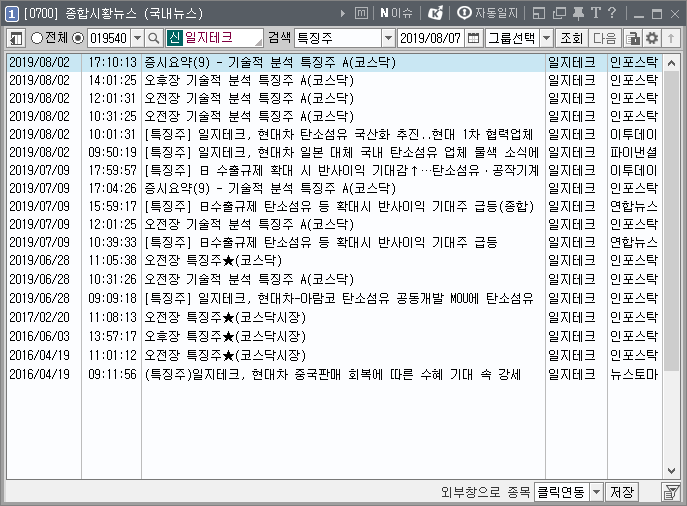The image size is (687, 506).
Task: Expand the 클릭연동 dropdown arrow
Action: pos(596,492)
